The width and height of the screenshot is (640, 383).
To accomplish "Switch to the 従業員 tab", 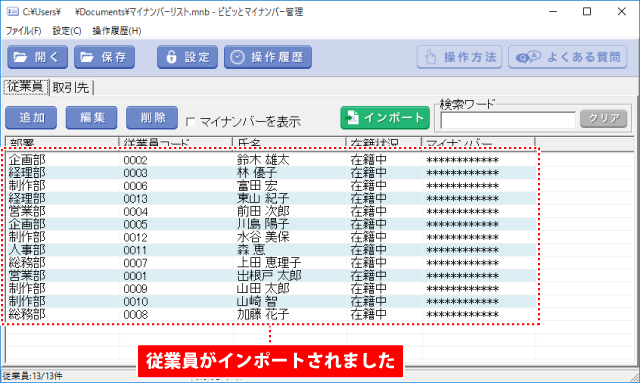I will point(26,87).
